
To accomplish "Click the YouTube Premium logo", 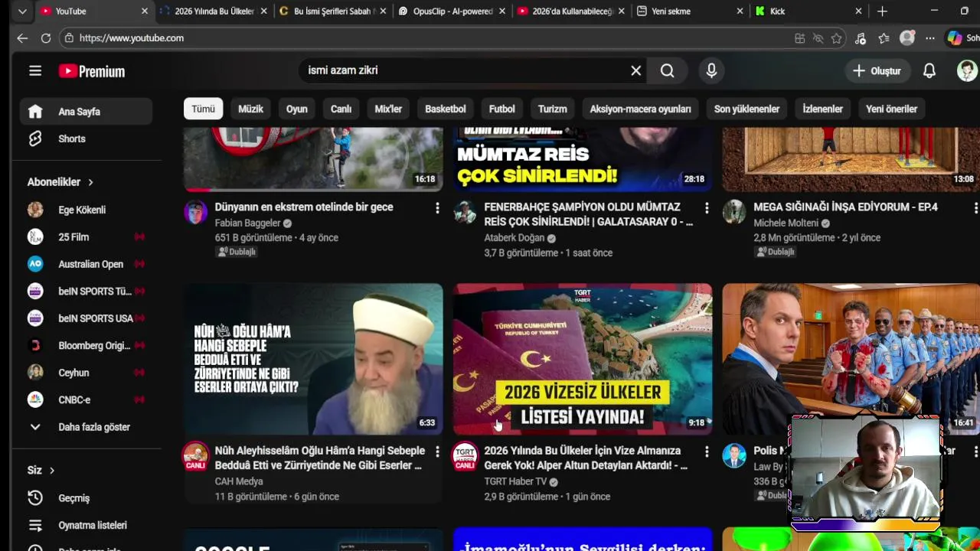I will tap(92, 71).
